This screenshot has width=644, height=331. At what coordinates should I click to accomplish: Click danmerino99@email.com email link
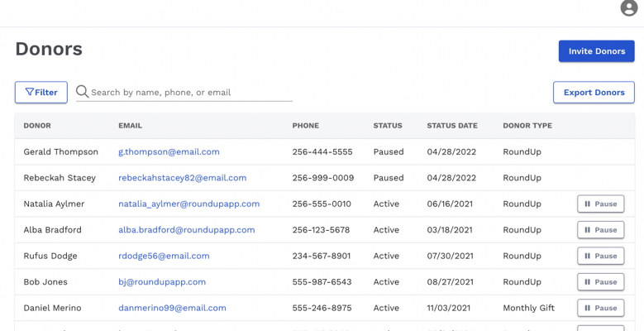172,308
